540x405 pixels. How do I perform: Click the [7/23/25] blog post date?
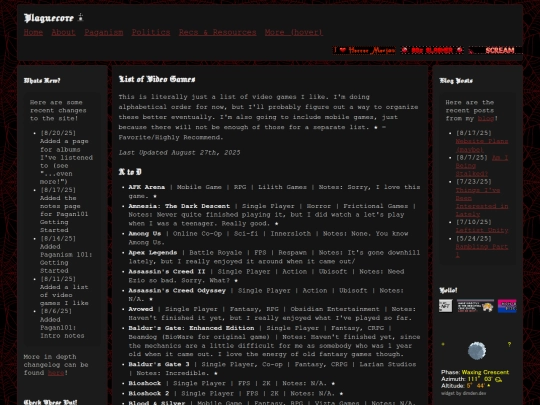(x=474, y=182)
